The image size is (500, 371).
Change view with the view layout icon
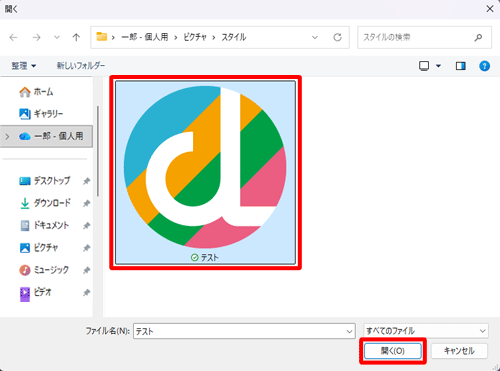424,66
